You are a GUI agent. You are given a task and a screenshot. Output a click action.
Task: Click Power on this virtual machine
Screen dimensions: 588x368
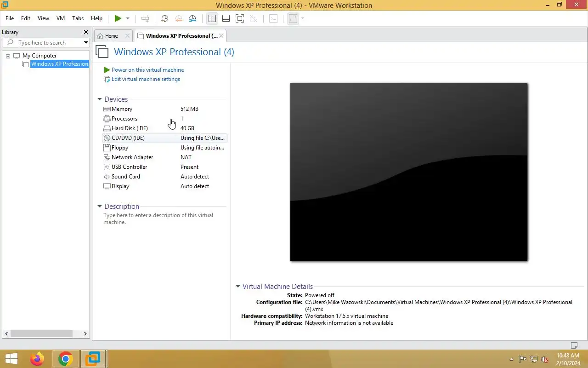(x=147, y=70)
